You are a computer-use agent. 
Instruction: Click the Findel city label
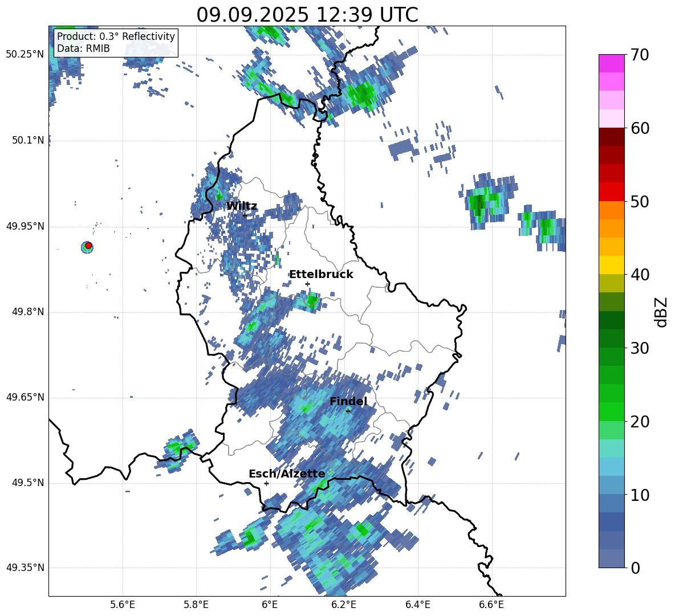348,401
